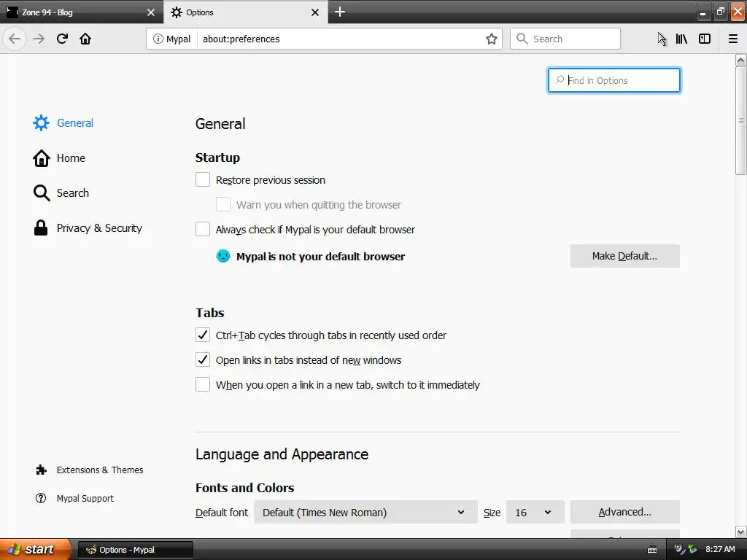The height and width of the screenshot is (560, 747).
Task: Click the Startup section heading
Action: point(217,157)
